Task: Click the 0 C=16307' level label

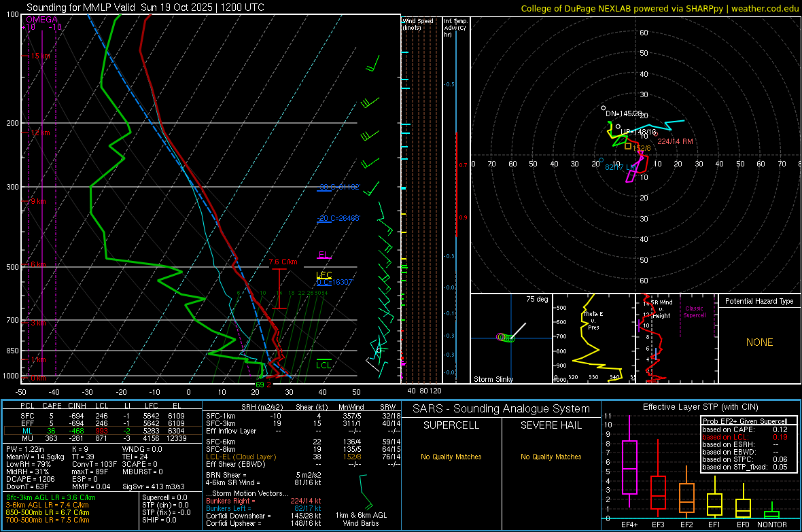Action: [x=335, y=282]
